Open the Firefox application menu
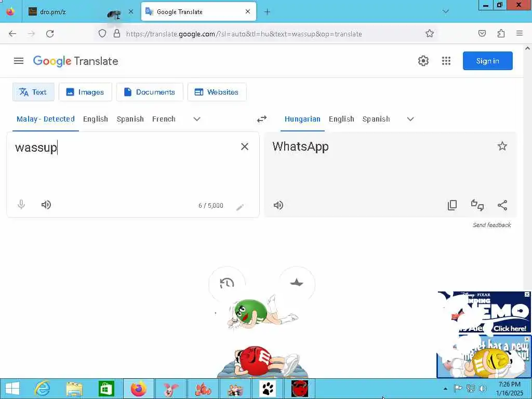The height and width of the screenshot is (399, 532). click(x=520, y=33)
